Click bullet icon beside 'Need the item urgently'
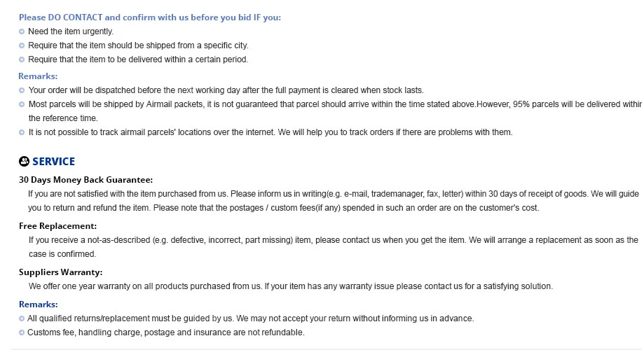The height and width of the screenshot is (350, 644). [x=22, y=31]
